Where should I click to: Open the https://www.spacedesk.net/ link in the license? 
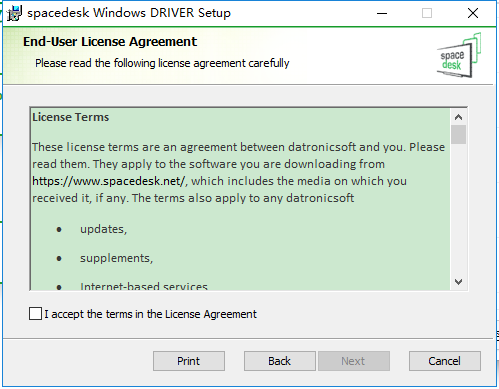(x=109, y=181)
